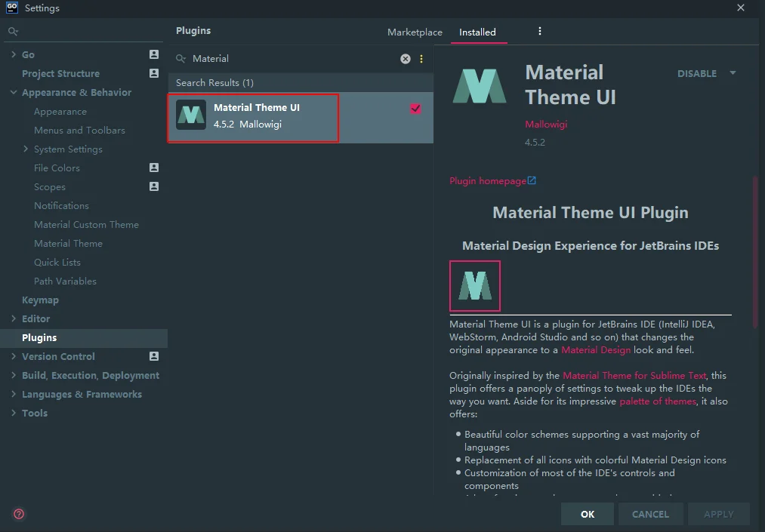This screenshot has width=765, height=532.
Task: Open Path Variables settings
Action: click(66, 281)
